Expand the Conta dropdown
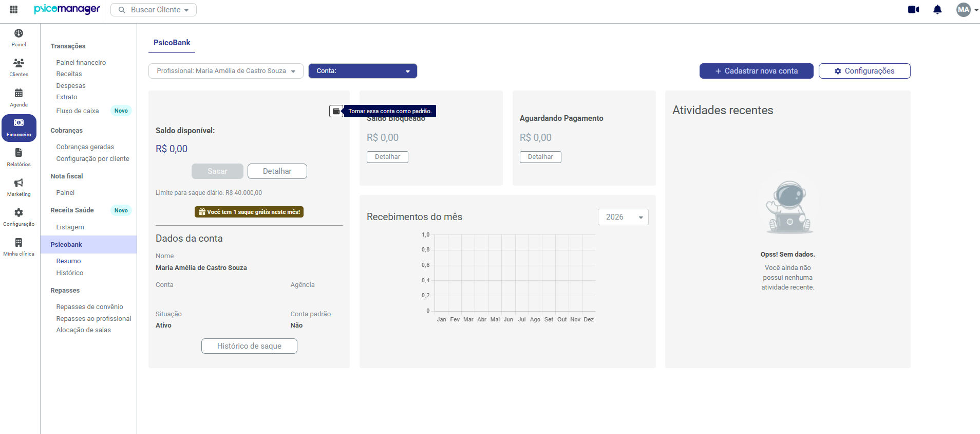The width and height of the screenshot is (980, 434). 363,71
